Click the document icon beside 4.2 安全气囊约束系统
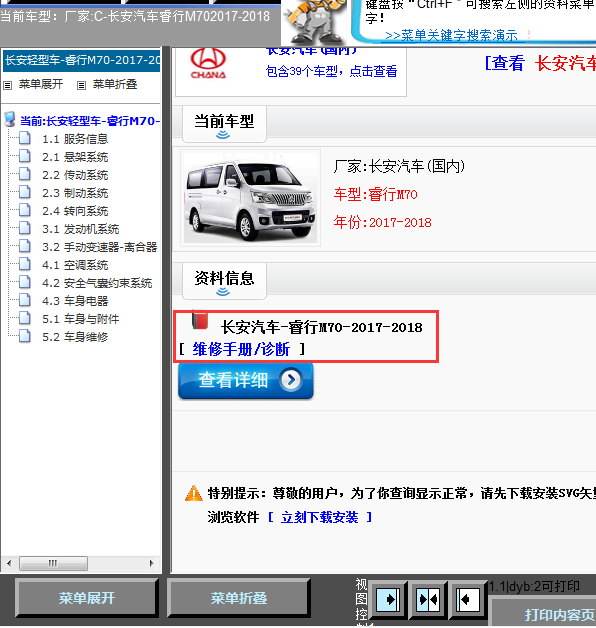This screenshot has height=628, width=596. [x=25, y=282]
